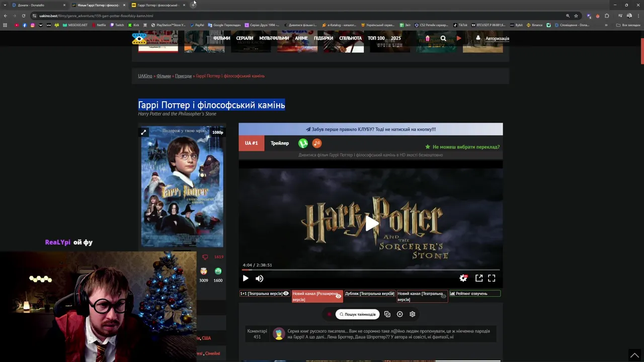Image resolution: width=644 pixels, height=362 pixels.
Task: Click Пошук таймкодів search button
Action: pos(357,314)
